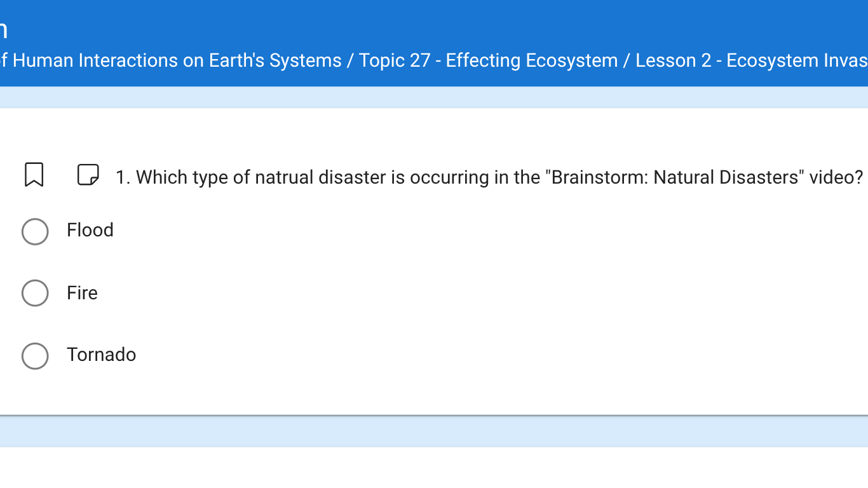Click the blank white area at page bottom
This screenshot has width=868, height=488.
434,468
